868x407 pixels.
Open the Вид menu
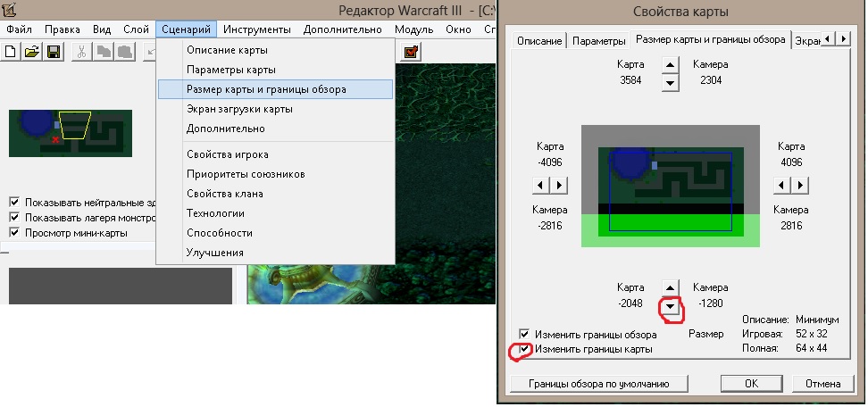click(x=102, y=29)
